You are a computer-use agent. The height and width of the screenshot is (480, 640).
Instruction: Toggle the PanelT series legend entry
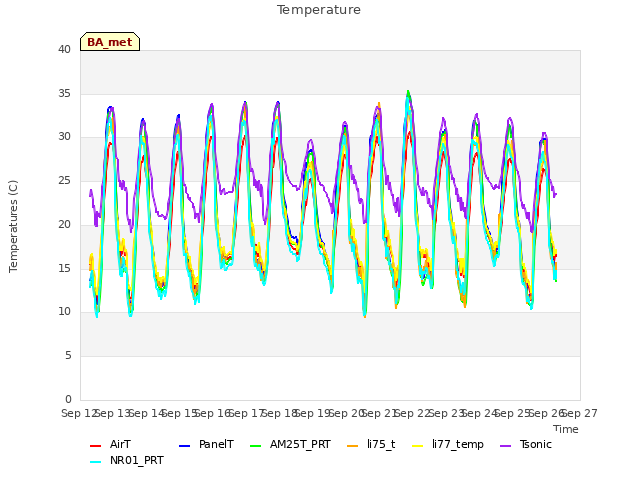207,444
